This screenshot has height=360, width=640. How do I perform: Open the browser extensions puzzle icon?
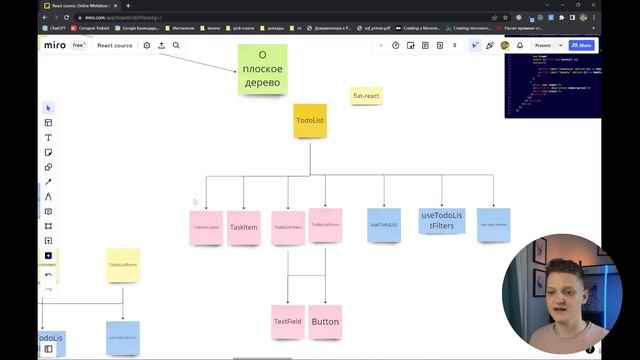[562, 18]
